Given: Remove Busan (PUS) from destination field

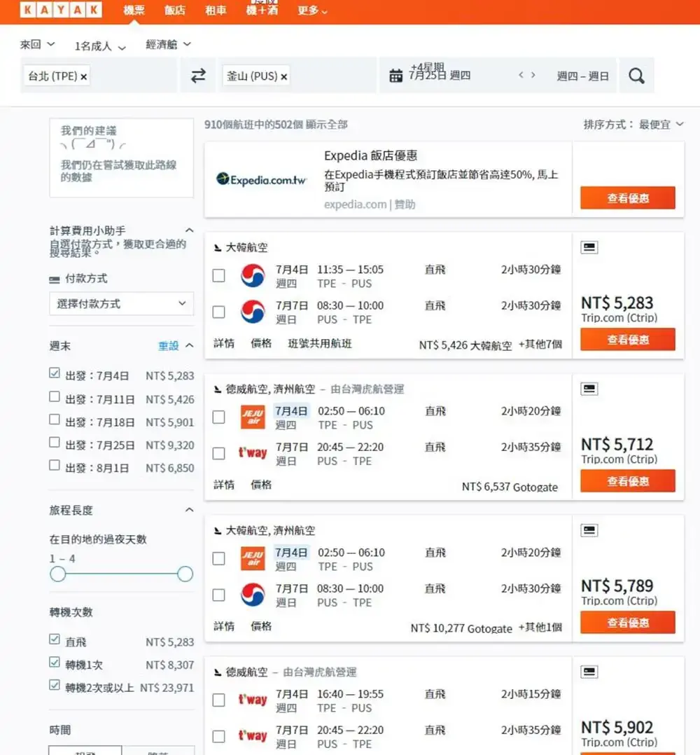Looking at the screenshot, I should pyautogui.click(x=283, y=76).
